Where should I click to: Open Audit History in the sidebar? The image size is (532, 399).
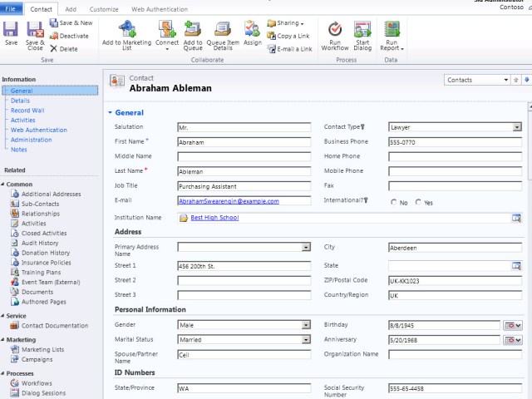click(40, 243)
